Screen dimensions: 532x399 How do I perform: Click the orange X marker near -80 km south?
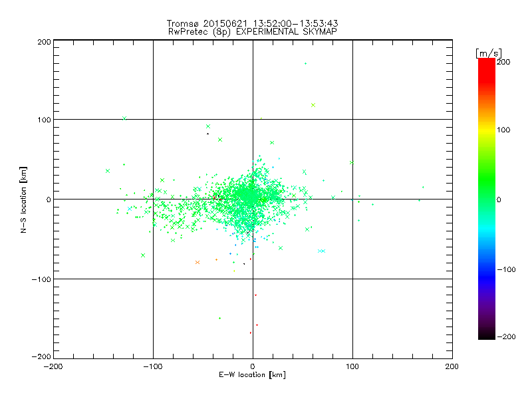(198, 262)
